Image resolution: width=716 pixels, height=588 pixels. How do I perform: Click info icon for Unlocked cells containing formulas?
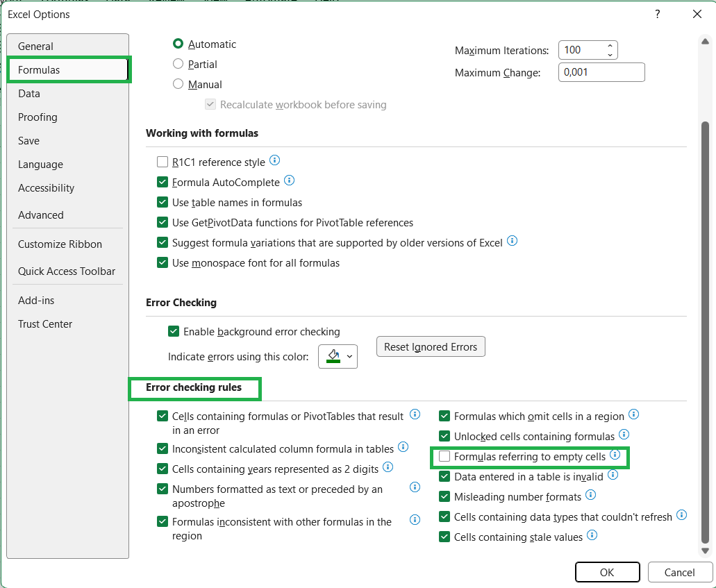[x=624, y=434]
